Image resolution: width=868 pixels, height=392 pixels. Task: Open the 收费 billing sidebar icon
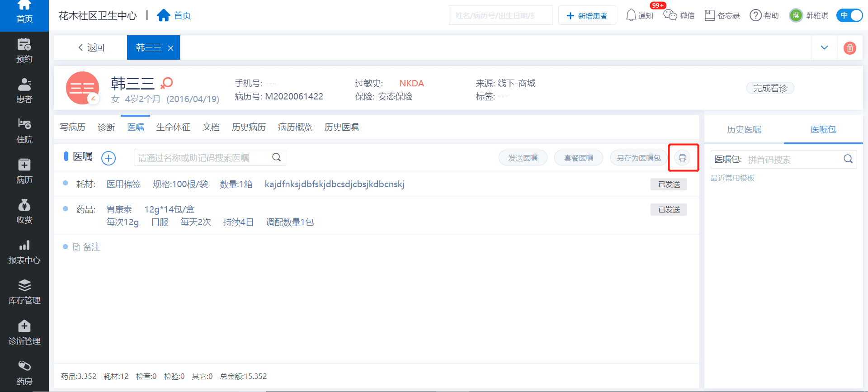[x=24, y=212]
